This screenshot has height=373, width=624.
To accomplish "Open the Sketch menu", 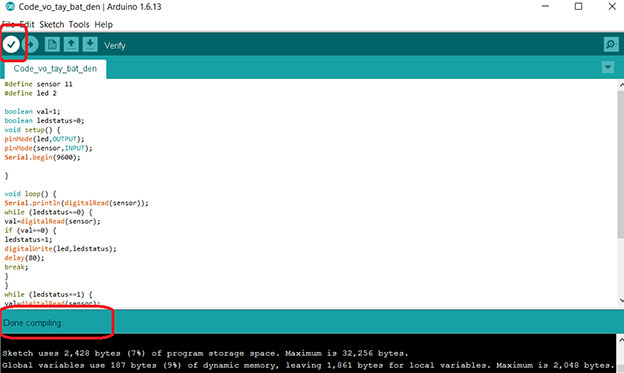I will (x=52, y=25).
